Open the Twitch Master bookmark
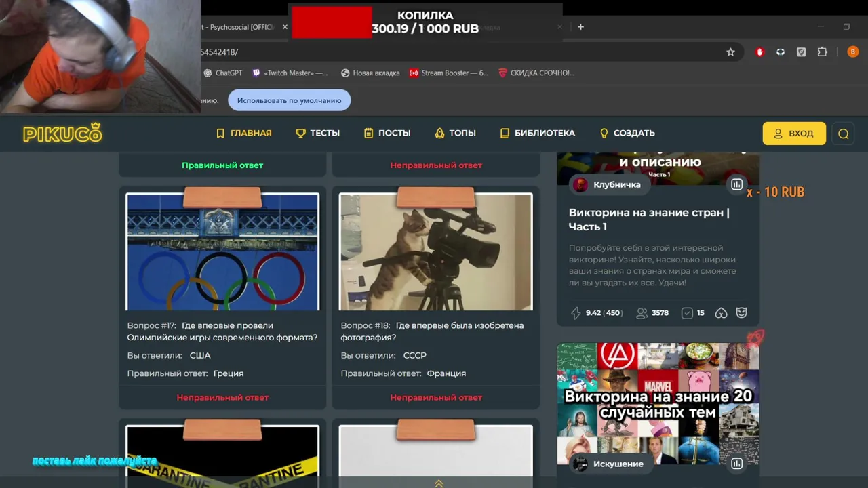868x488 pixels. pos(290,73)
